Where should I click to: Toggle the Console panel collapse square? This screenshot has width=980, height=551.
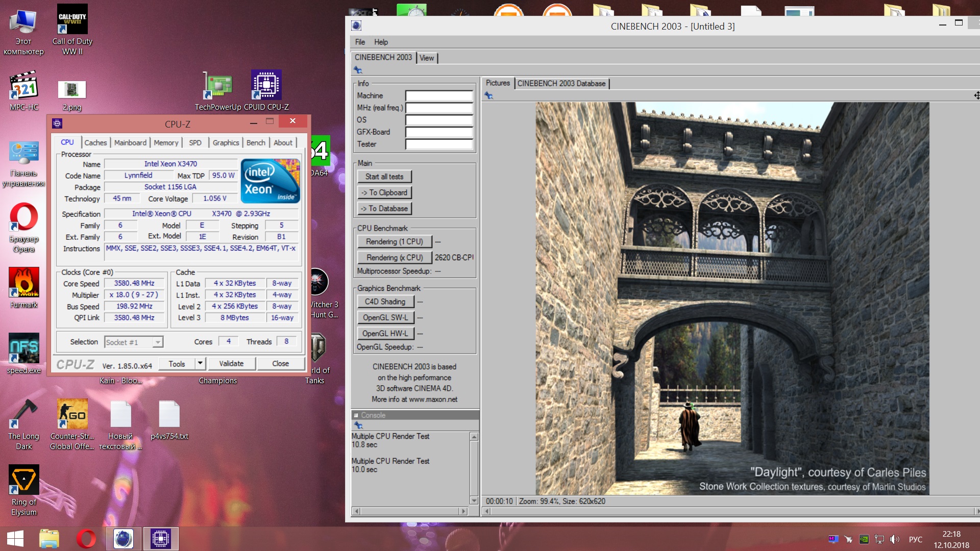coord(356,415)
